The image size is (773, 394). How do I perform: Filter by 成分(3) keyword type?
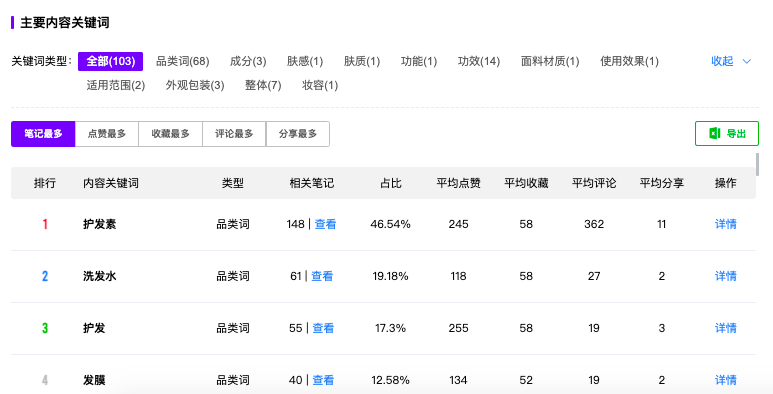click(x=248, y=61)
